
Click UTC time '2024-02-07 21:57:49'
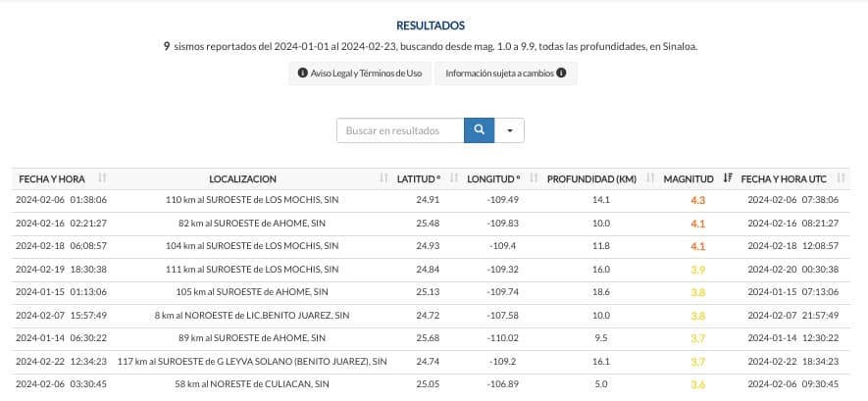(793, 316)
